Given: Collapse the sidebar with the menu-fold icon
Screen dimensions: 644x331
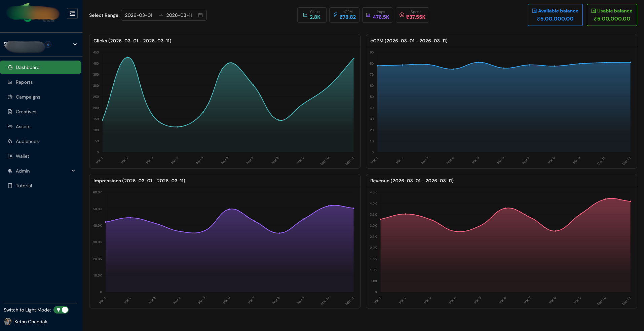Looking at the screenshot, I should [x=72, y=13].
